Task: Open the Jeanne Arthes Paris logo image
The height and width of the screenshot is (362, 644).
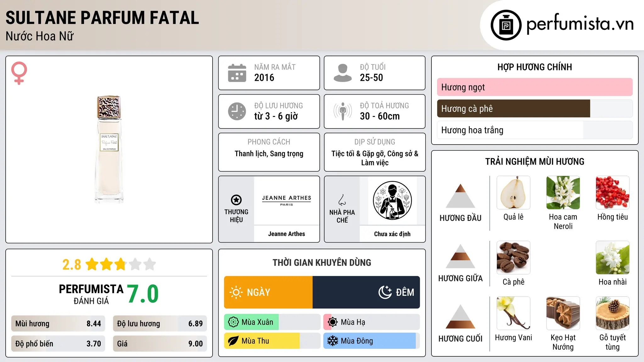Action: 286,200
